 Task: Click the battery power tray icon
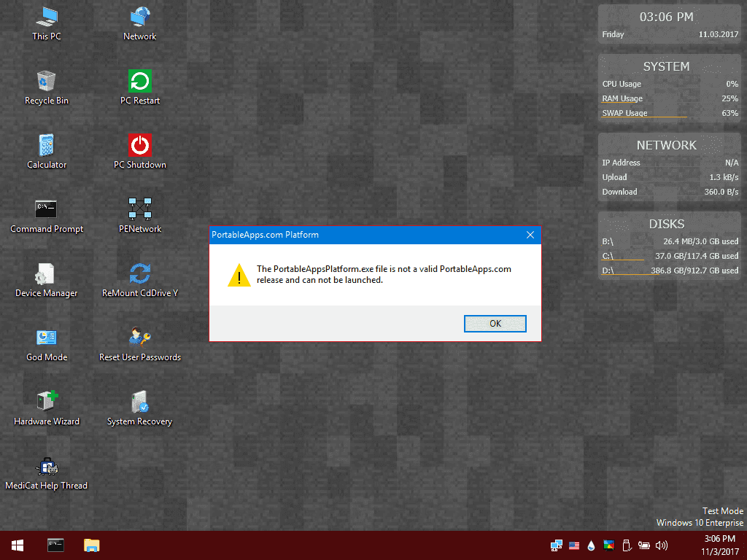644,545
